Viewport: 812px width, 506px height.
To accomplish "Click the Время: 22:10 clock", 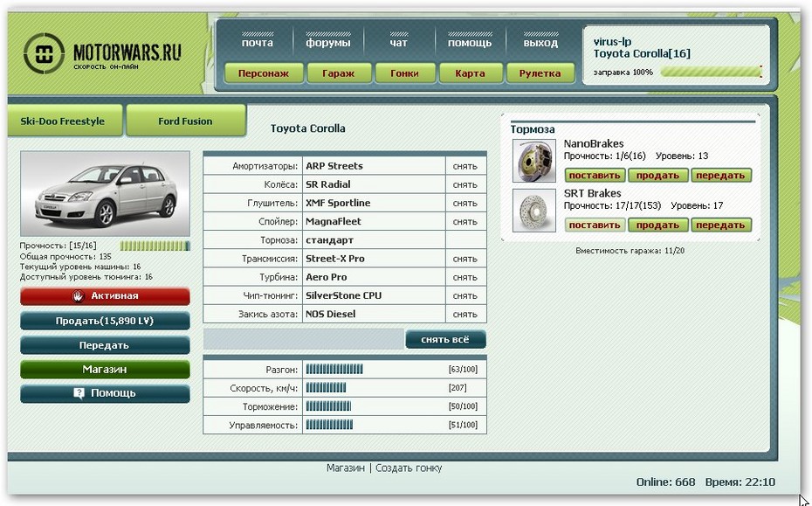I will pos(740,482).
